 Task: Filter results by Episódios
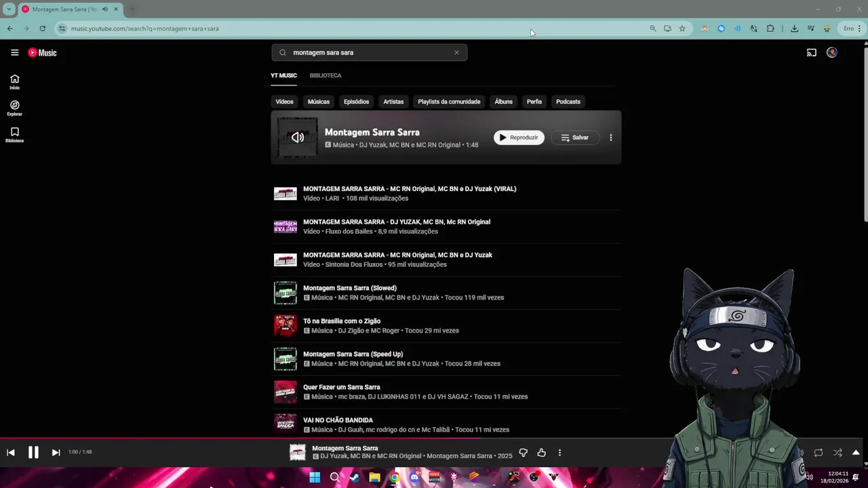tap(356, 102)
